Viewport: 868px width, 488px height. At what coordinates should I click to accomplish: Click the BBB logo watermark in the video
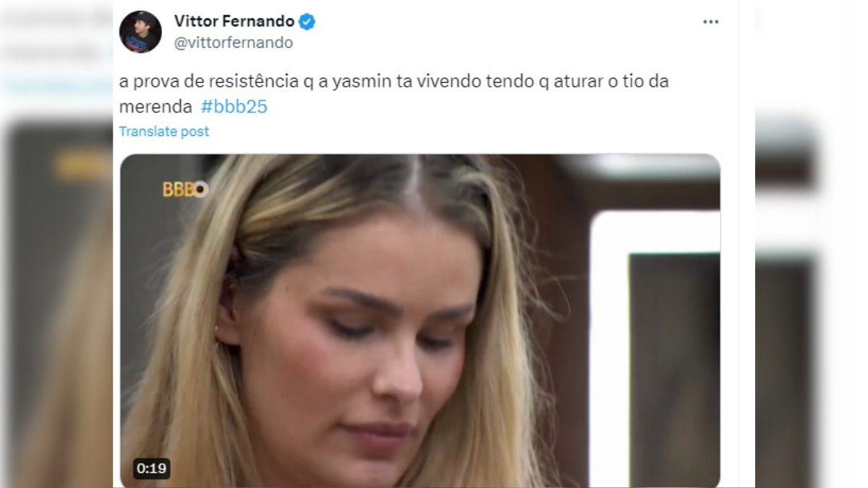pos(185,189)
